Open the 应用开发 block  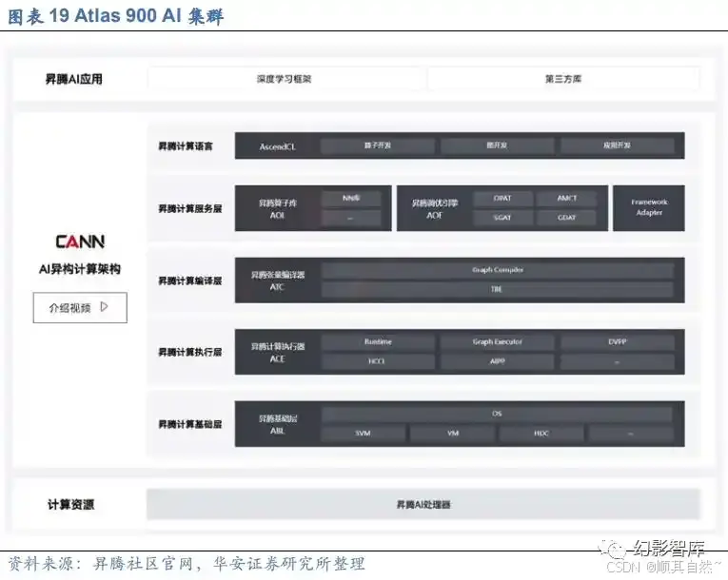coord(617,145)
